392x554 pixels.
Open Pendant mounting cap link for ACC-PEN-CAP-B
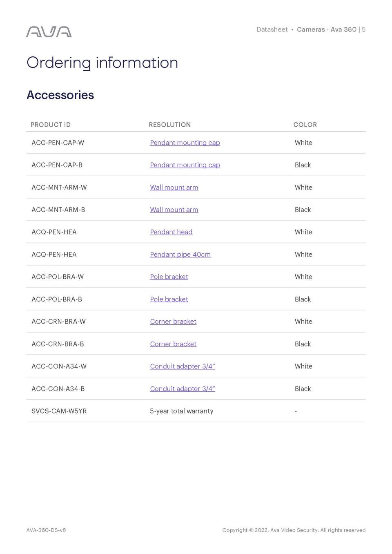[185, 165]
